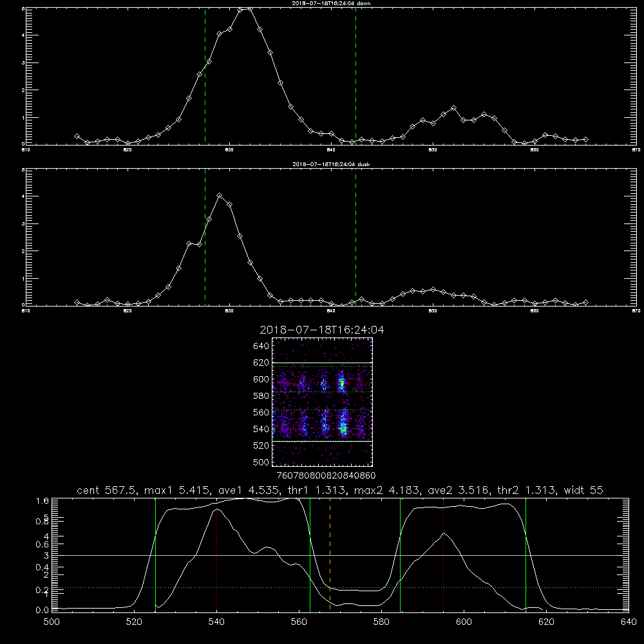Open the spectrogram image thumbnail

click(323, 402)
